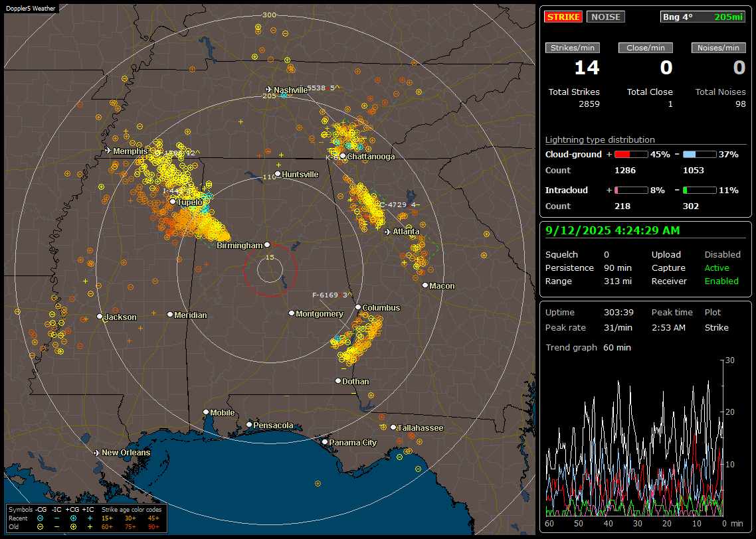
Task: Click the Close/min label box
Action: pyautogui.click(x=646, y=48)
